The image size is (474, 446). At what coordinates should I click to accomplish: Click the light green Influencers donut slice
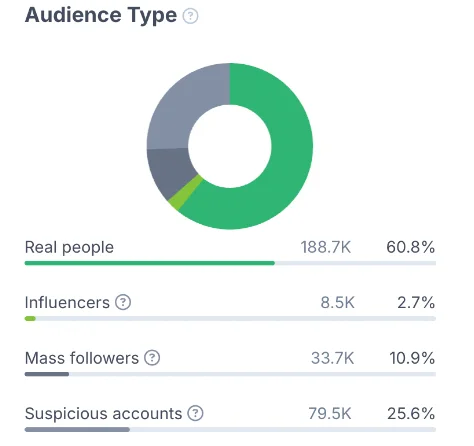tap(184, 193)
